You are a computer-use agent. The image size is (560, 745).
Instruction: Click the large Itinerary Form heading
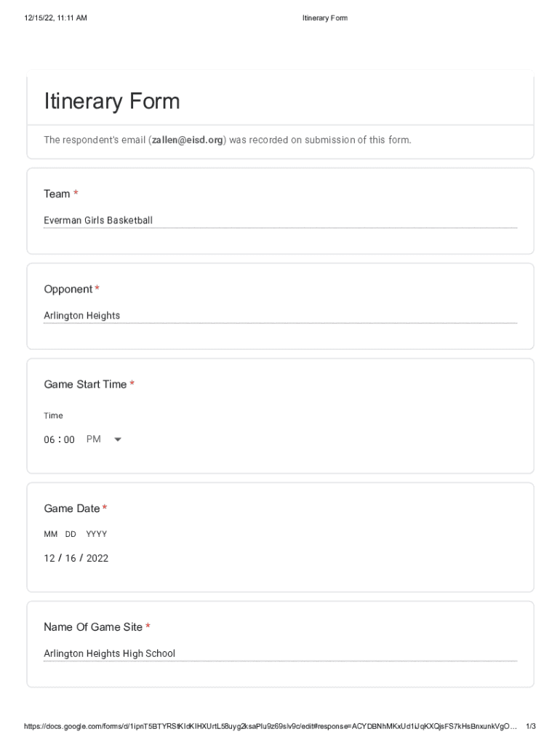coord(112,101)
